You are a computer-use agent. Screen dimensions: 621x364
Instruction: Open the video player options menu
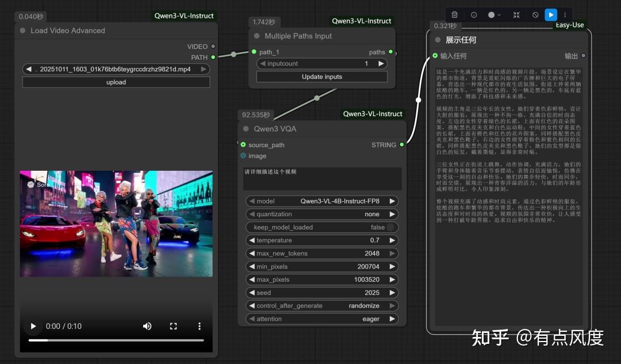[199, 326]
